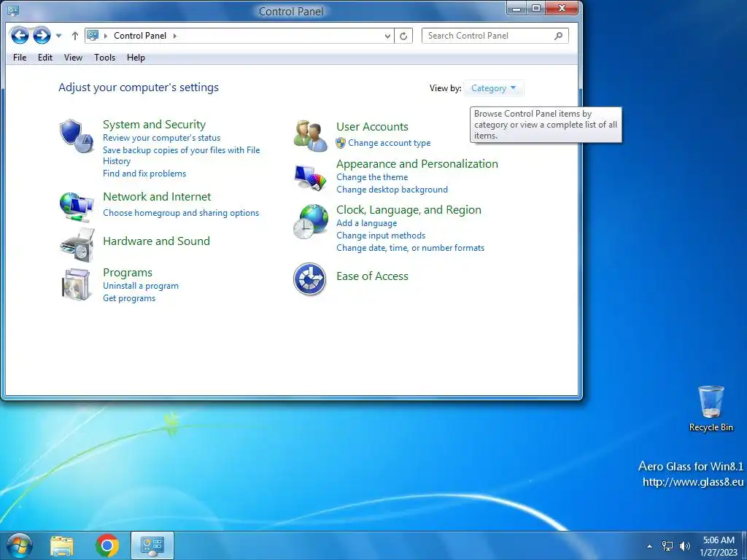The image size is (747, 560).
Task: Open the Edit menu
Action: click(45, 58)
